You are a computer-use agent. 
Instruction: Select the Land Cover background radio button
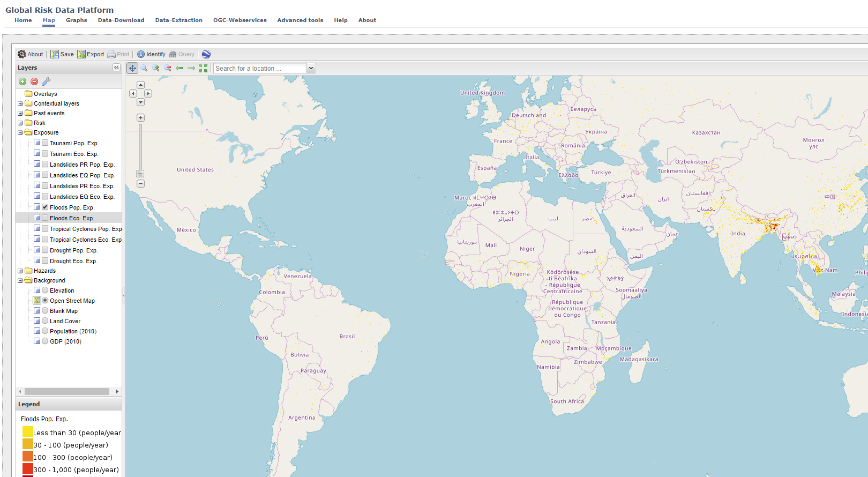[x=45, y=321]
